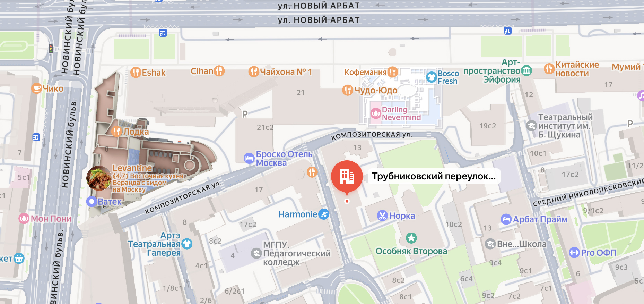Click the Лодка restaurant icon

click(117, 131)
